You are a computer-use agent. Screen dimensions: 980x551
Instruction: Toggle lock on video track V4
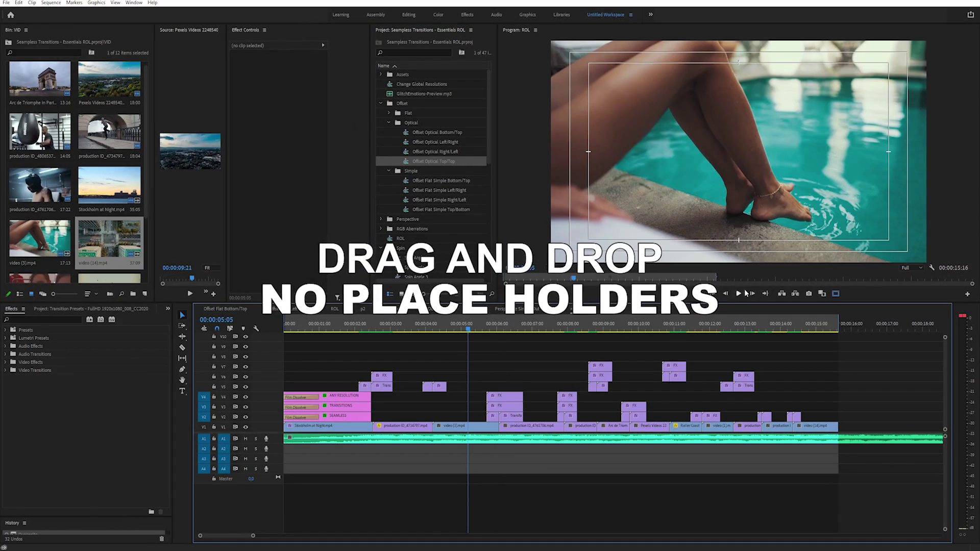(x=214, y=397)
